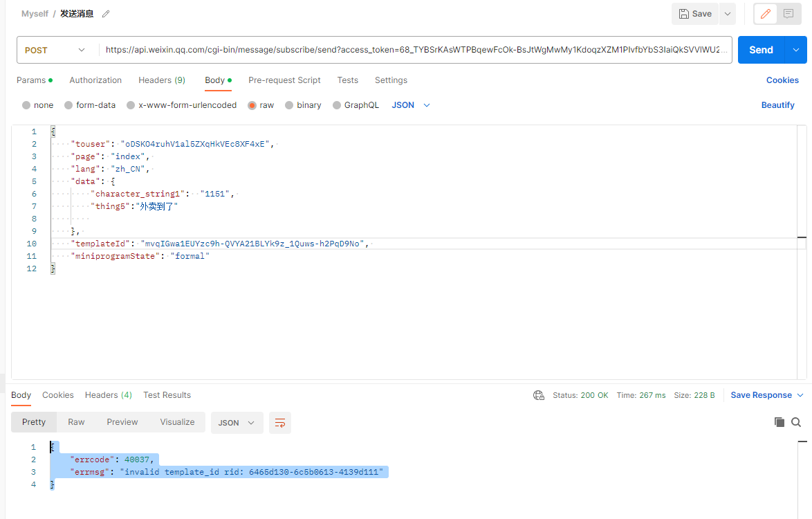
Task: Click the templateId line in editor
Action: click(x=219, y=244)
